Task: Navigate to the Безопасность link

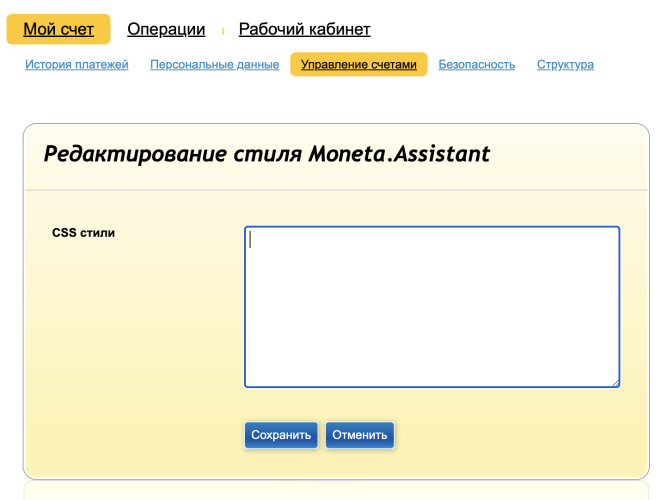Action: [x=476, y=65]
